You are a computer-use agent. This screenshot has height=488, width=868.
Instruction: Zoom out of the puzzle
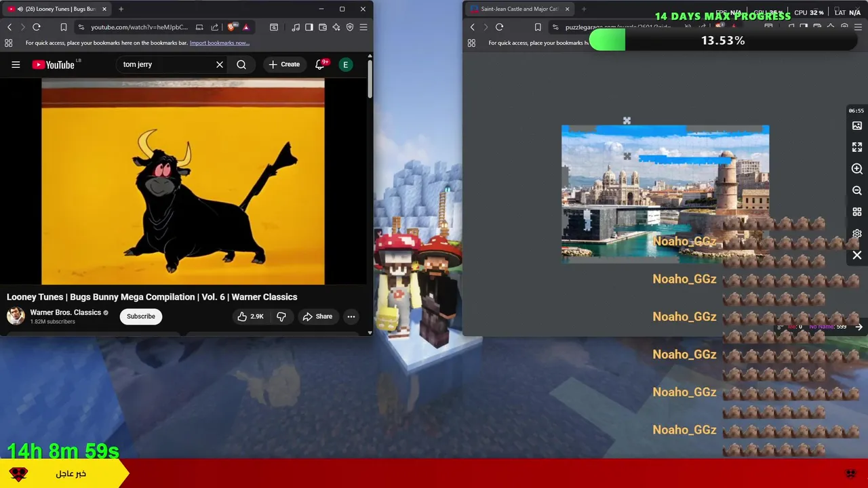click(857, 190)
